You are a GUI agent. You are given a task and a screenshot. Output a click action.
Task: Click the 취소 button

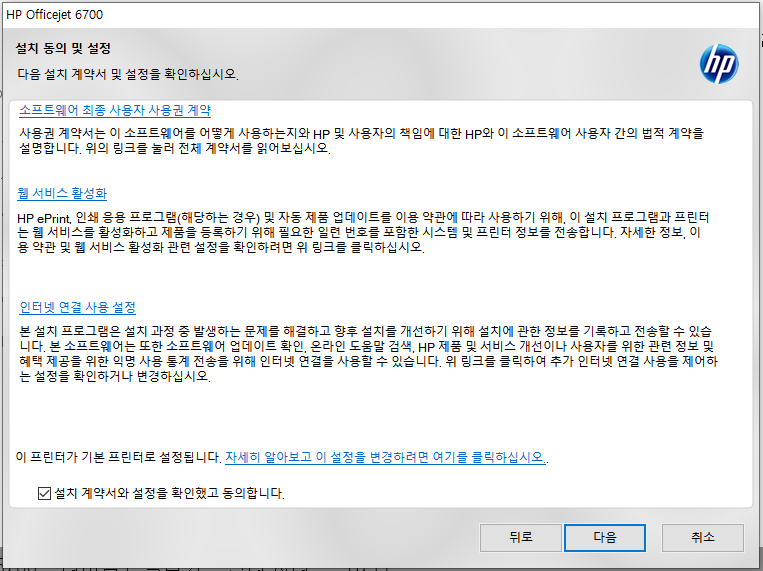(x=702, y=537)
